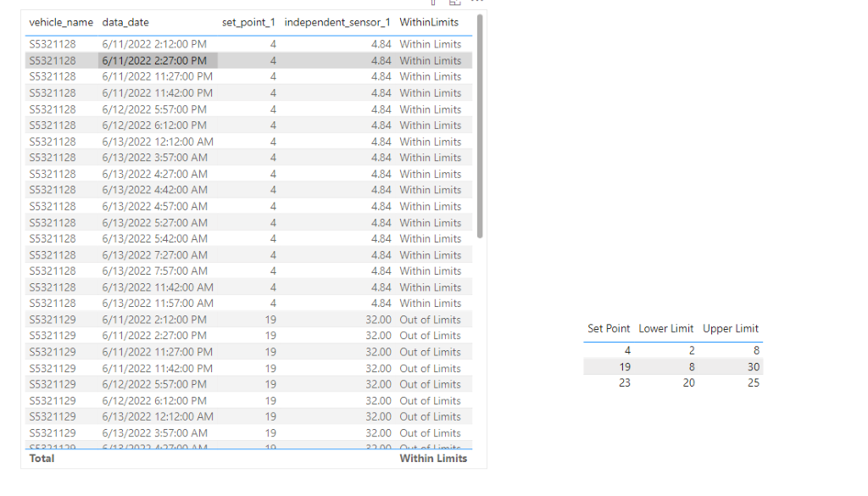Click sensor value 32.00 in S5321129's 6/12/2022 5:57:00 PM row

point(379,384)
